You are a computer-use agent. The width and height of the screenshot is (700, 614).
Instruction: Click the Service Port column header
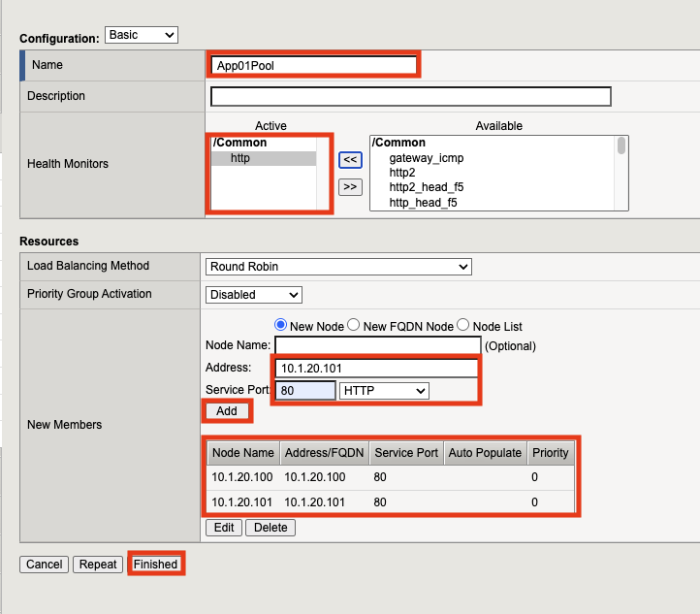406,453
